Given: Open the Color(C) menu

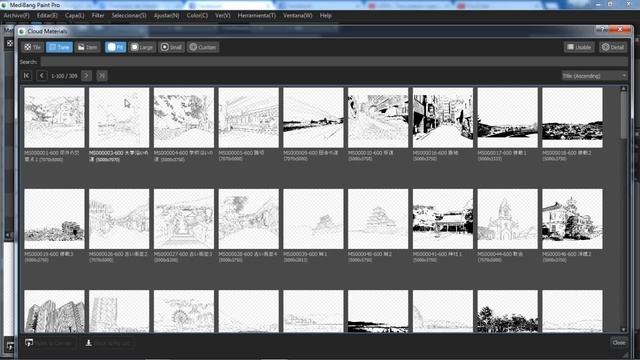Looking at the screenshot, I should coord(197,16).
